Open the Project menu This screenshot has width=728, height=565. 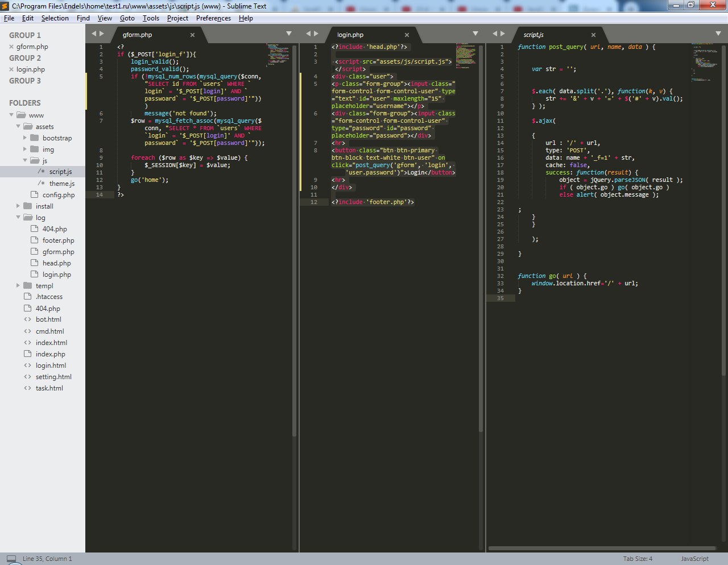pyautogui.click(x=177, y=18)
